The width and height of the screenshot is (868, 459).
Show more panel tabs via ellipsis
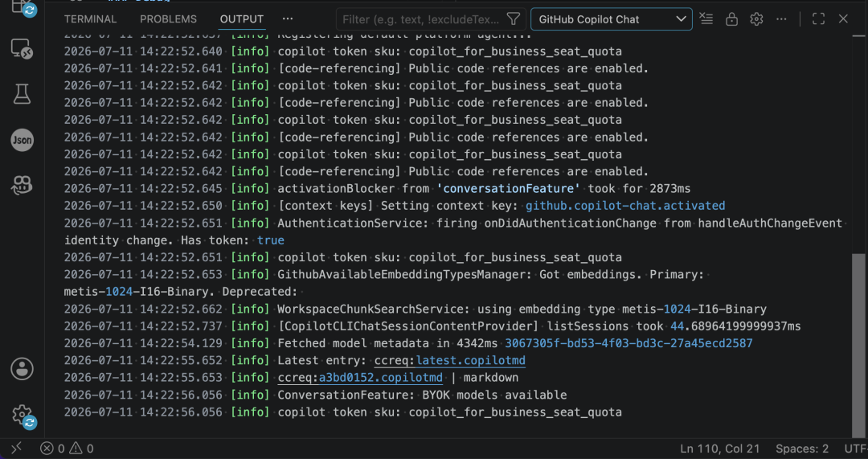287,18
